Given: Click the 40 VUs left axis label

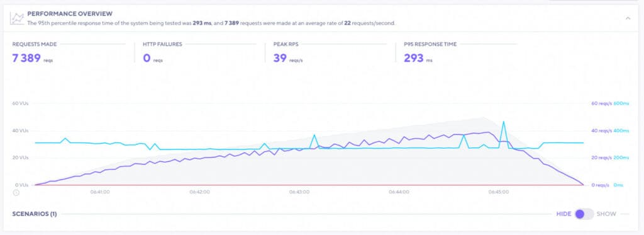Looking at the screenshot, I should pos(21,131).
